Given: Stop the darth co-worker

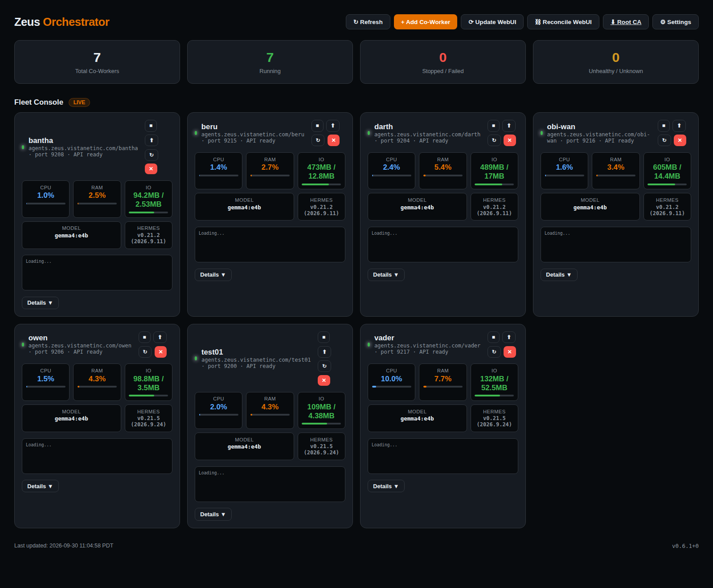Looking at the screenshot, I should tap(493, 126).
